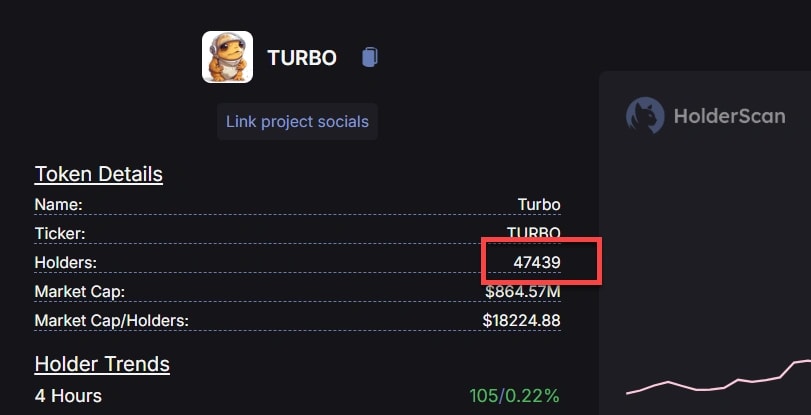Click the HolderScan watermark text

click(728, 116)
